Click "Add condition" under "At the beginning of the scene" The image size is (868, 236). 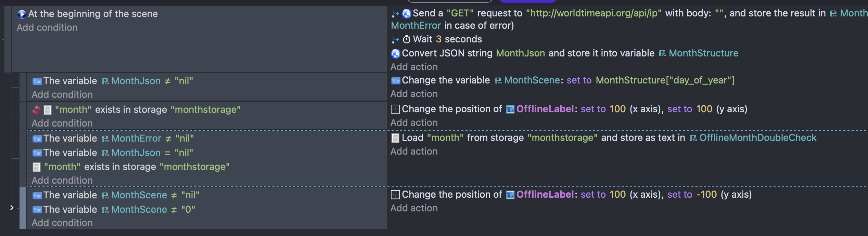coord(47,27)
